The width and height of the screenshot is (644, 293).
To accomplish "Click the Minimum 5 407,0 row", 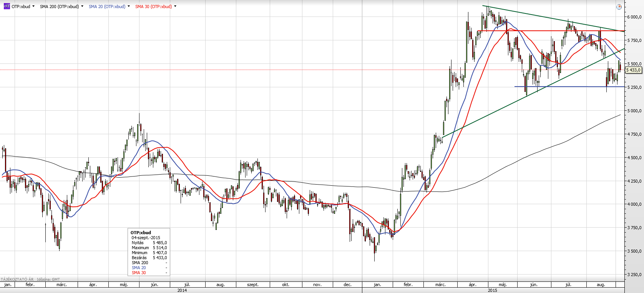I will [149, 253].
